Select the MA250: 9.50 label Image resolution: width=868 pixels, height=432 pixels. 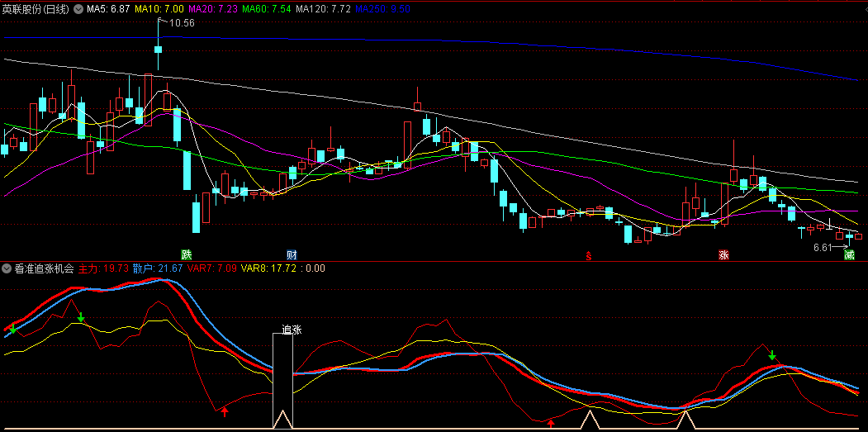(x=382, y=9)
